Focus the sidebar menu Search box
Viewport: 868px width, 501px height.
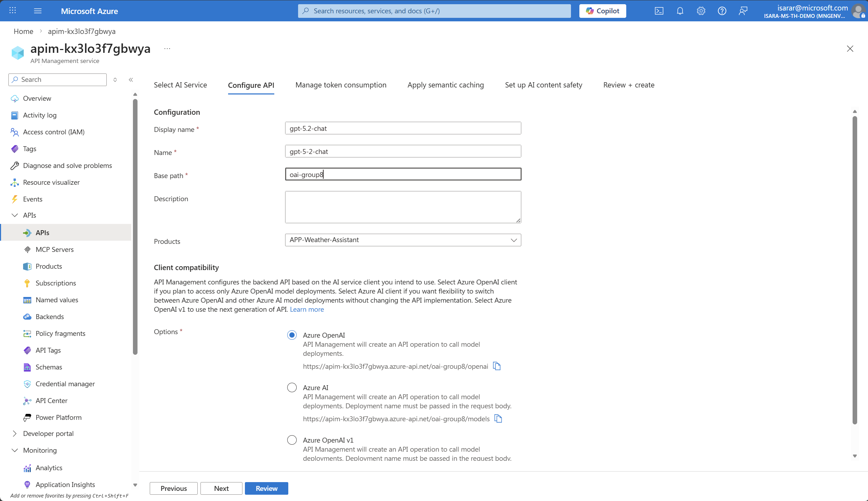click(57, 80)
